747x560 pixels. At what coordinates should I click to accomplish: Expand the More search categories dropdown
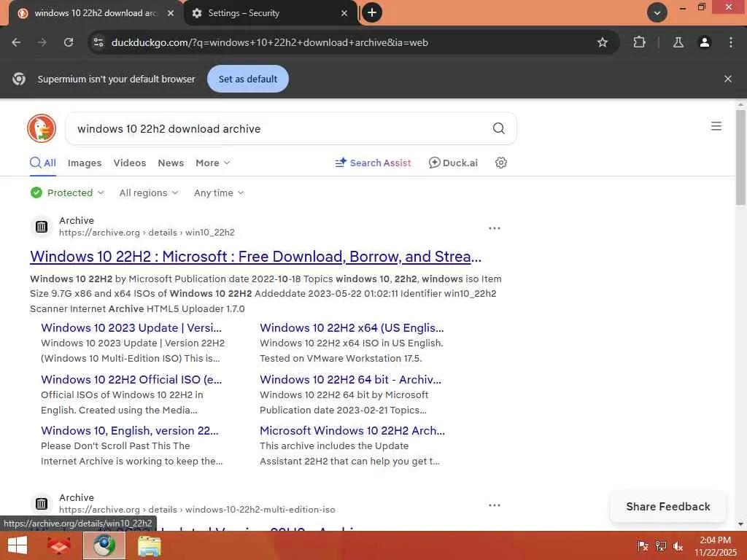(x=212, y=163)
